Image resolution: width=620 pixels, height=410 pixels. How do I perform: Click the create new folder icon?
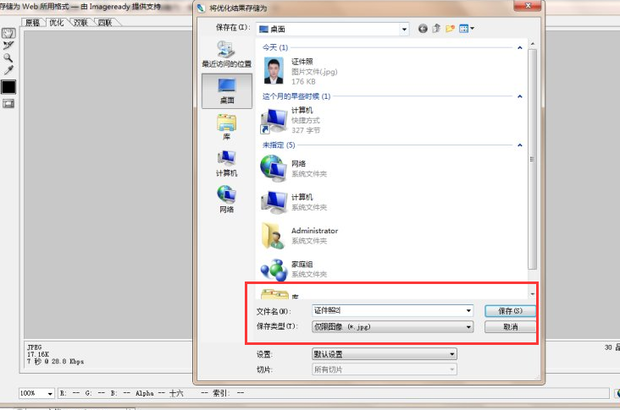pyautogui.click(x=451, y=30)
